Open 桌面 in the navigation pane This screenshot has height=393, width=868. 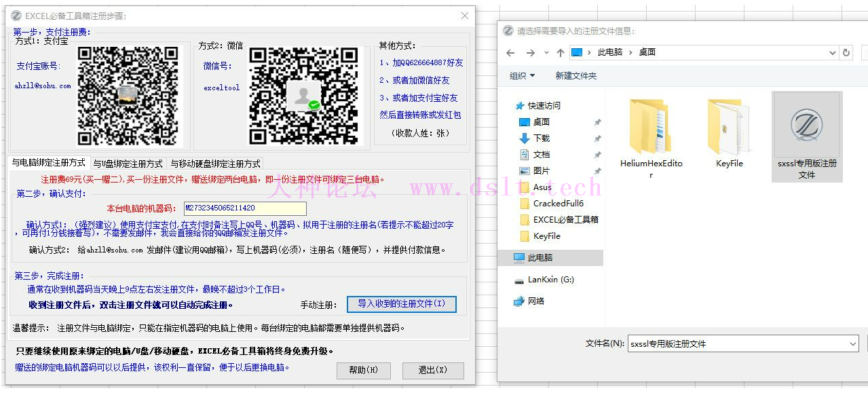click(542, 122)
